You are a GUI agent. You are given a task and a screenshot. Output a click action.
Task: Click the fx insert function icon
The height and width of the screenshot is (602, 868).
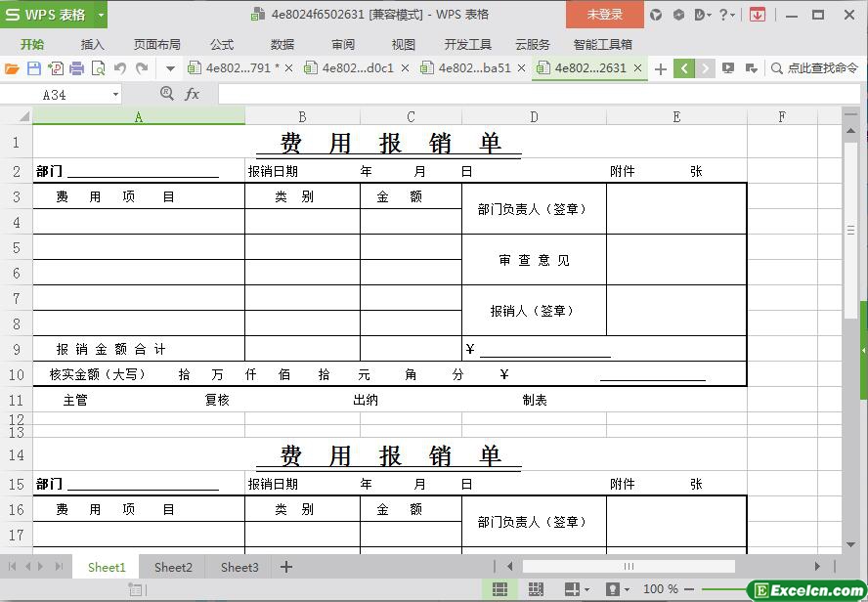[x=192, y=94]
